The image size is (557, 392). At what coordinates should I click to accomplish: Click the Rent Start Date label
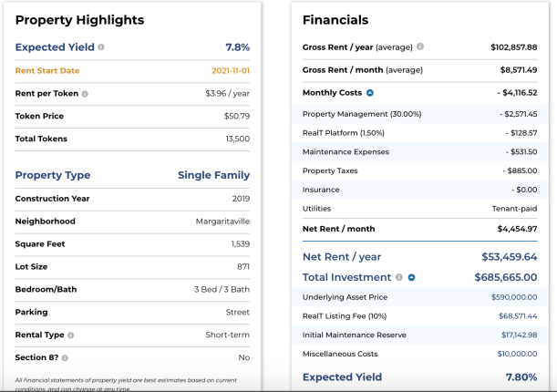pyautogui.click(x=47, y=71)
